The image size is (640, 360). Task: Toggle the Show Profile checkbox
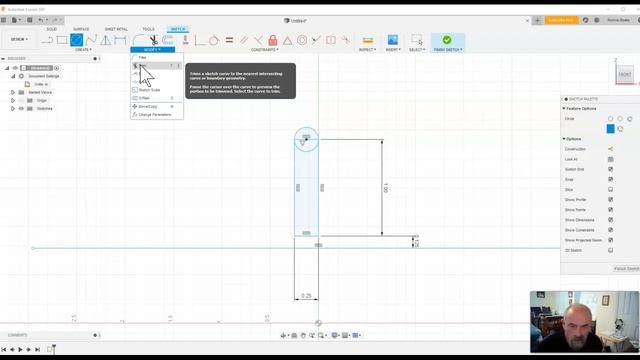[611, 200]
